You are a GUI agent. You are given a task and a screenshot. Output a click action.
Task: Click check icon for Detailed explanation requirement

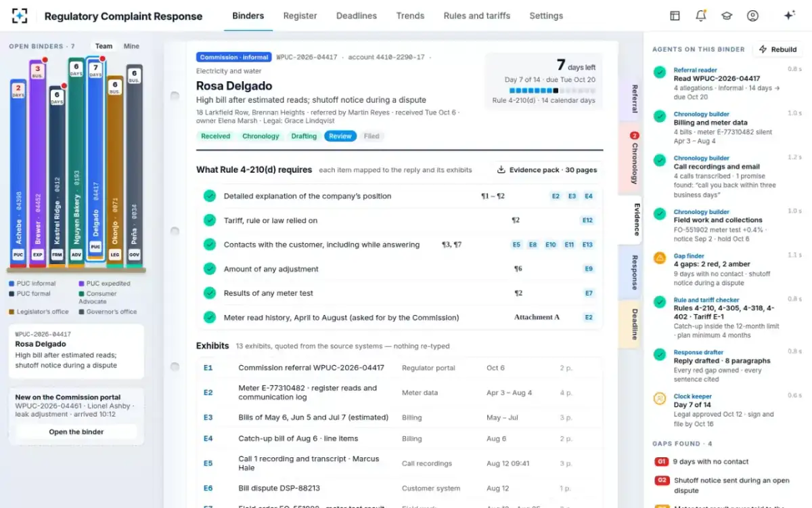210,196
